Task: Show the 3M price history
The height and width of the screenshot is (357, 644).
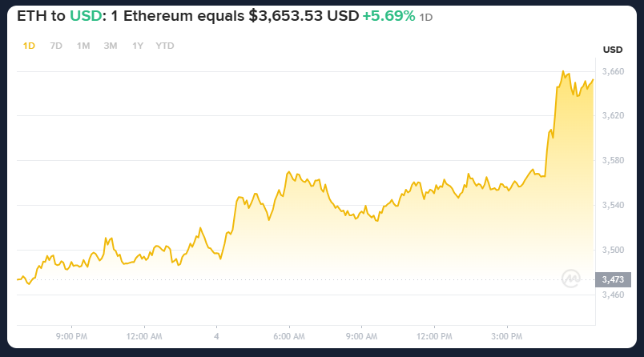Action: point(111,46)
